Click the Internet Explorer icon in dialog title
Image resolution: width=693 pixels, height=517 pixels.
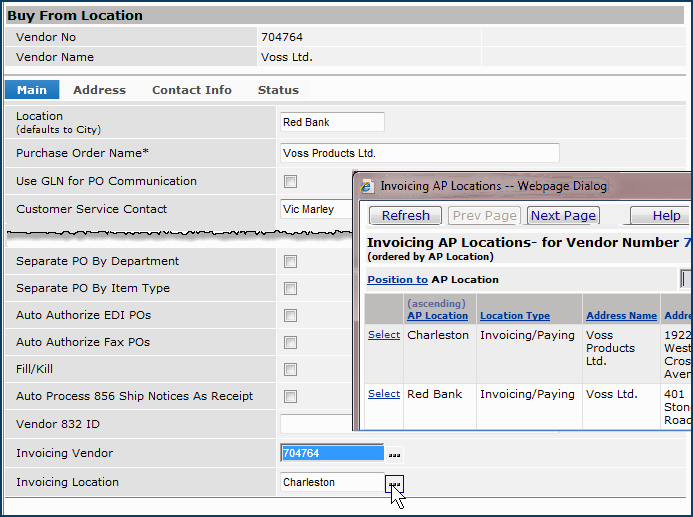coord(366,186)
